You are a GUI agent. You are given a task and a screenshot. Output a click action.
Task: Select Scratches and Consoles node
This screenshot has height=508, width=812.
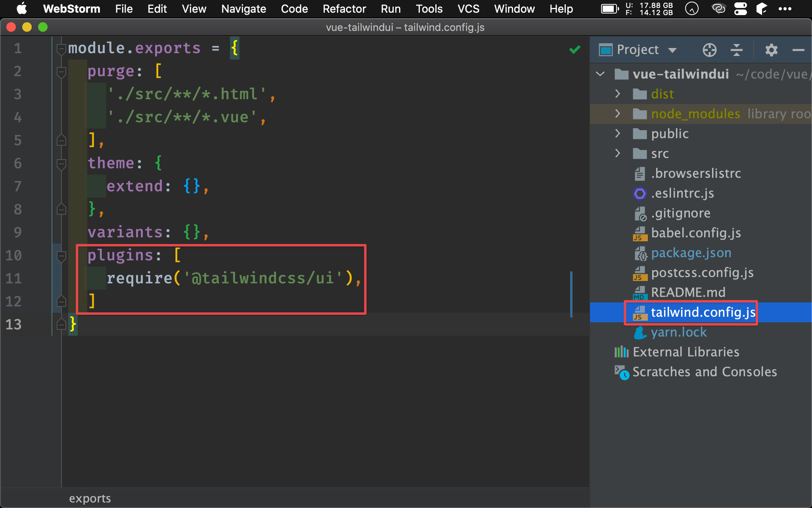(x=705, y=372)
